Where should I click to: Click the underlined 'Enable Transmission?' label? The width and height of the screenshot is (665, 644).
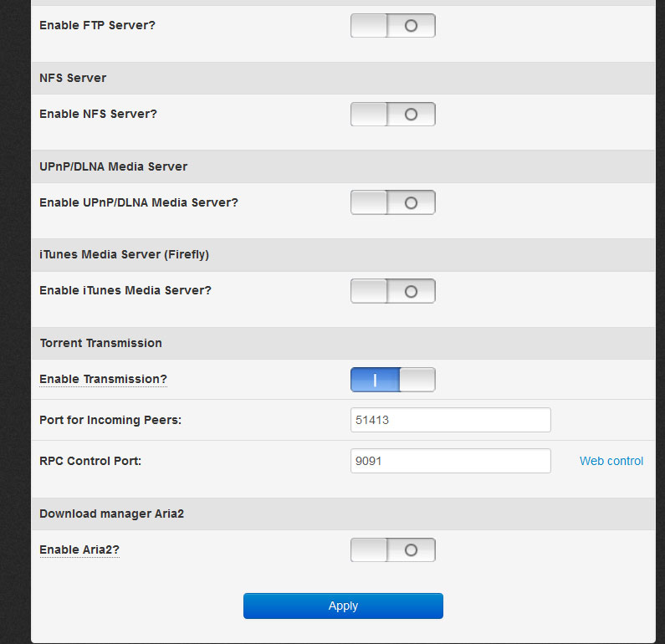click(x=103, y=380)
